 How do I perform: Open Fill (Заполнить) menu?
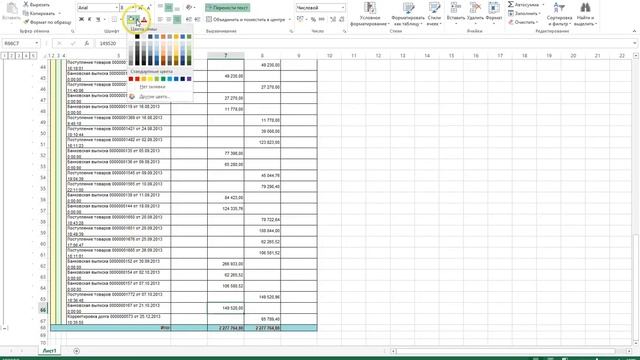(x=524, y=13)
